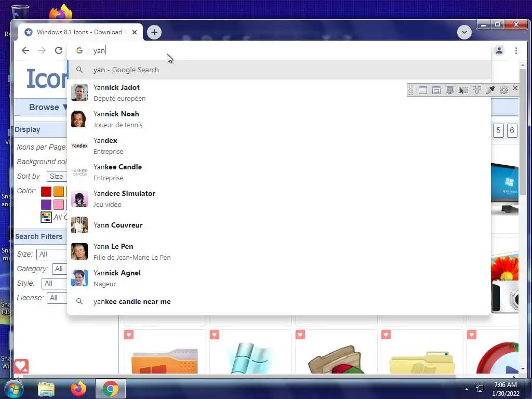
Task: Launch Firefox from the taskbar
Action: 78,389
